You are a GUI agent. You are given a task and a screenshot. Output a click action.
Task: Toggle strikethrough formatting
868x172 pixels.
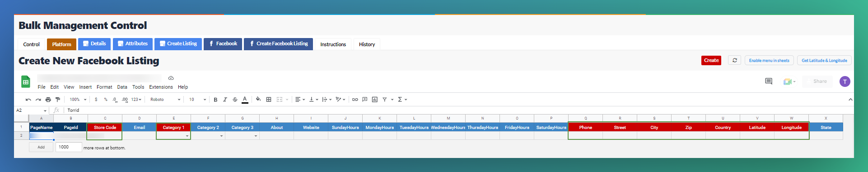pyautogui.click(x=235, y=100)
